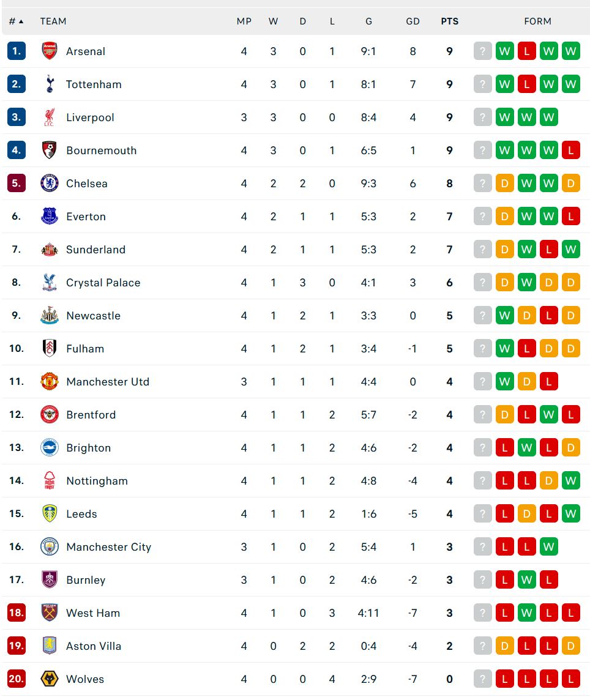Click the Crystal Palace crest icon
The width and height of the screenshot is (590, 700).
click(x=50, y=283)
